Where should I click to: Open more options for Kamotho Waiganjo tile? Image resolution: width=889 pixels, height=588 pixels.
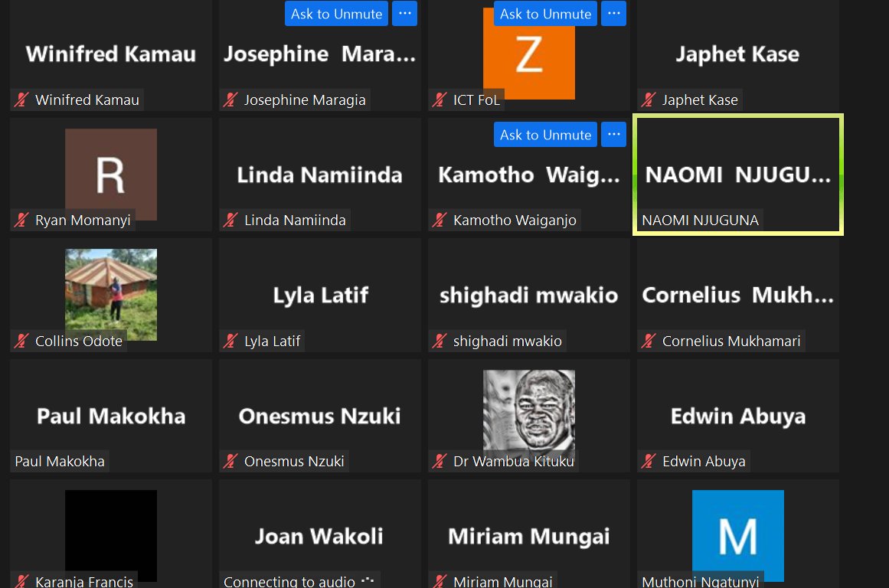(x=613, y=135)
